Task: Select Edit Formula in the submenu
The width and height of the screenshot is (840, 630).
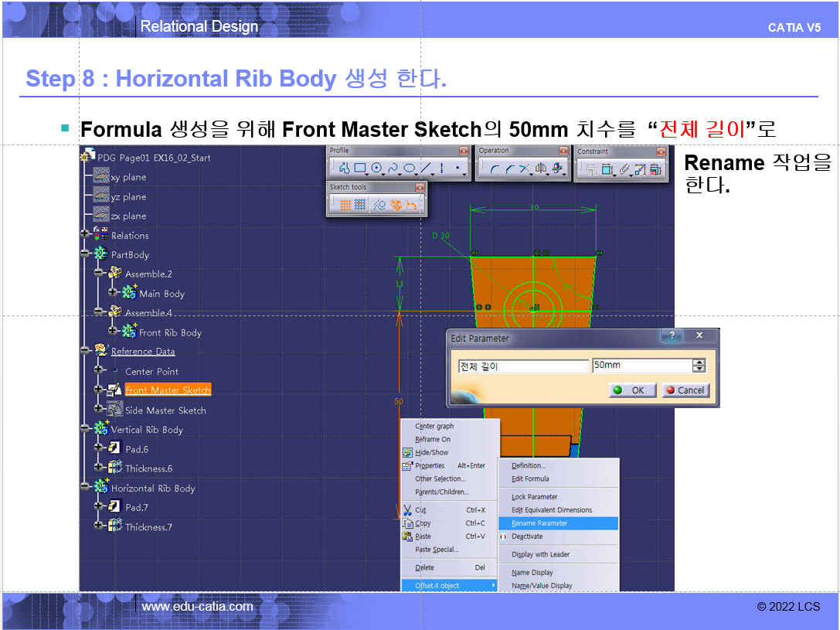Action: point(530,479)
